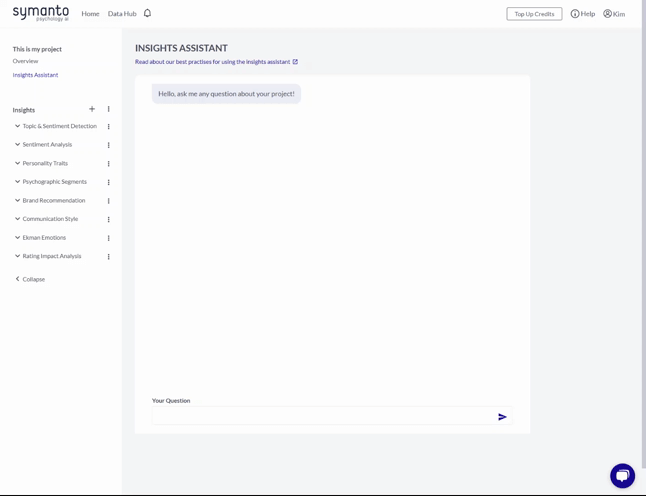Open project Overview page
646x496 pixels.
click(25, 61)
